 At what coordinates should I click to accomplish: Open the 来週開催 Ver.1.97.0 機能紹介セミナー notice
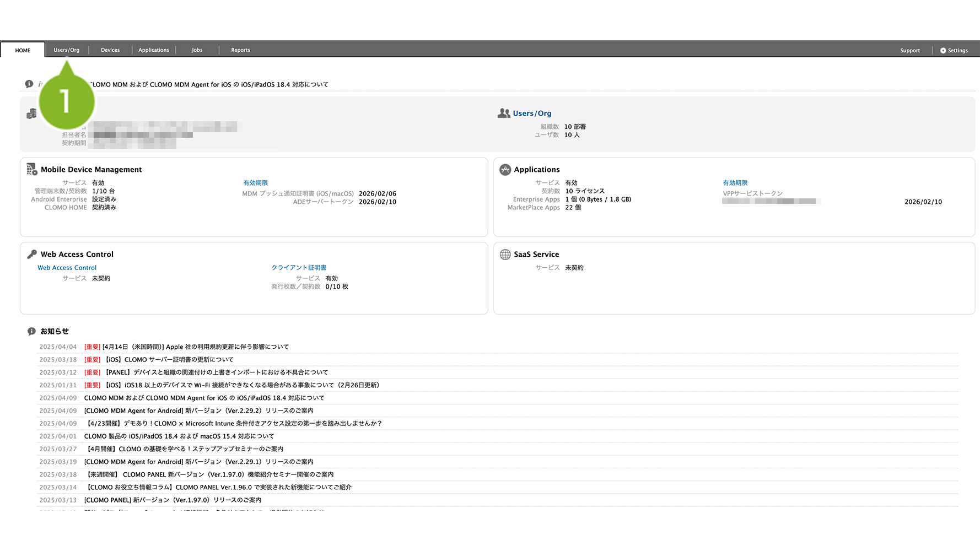(x=209, y=474)
